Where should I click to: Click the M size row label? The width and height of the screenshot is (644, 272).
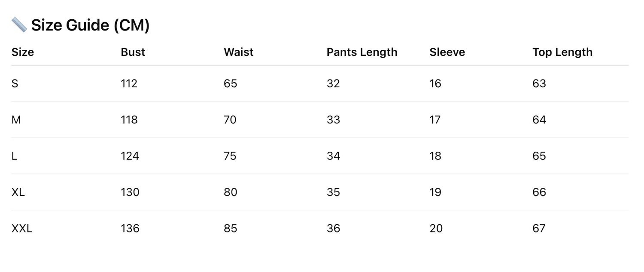click(x=16, y=120)
